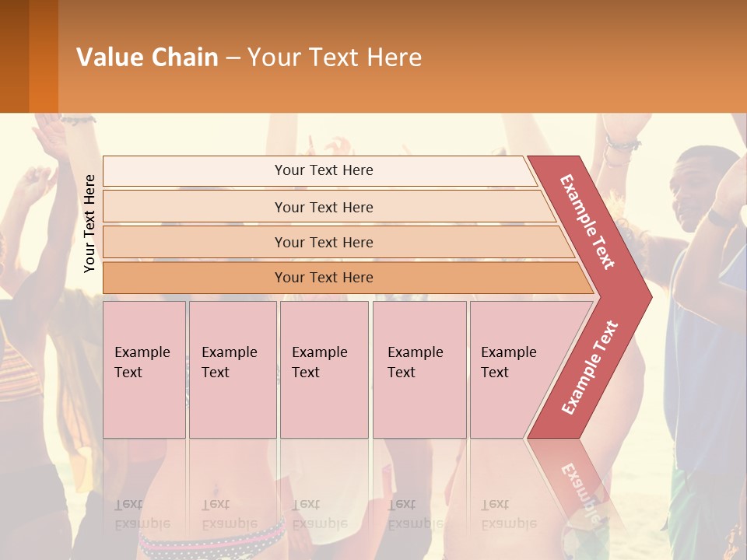The image size is (747, 560).
Task: Select the vertical "Your Text Here" label
Action: [x=89, y=224]
